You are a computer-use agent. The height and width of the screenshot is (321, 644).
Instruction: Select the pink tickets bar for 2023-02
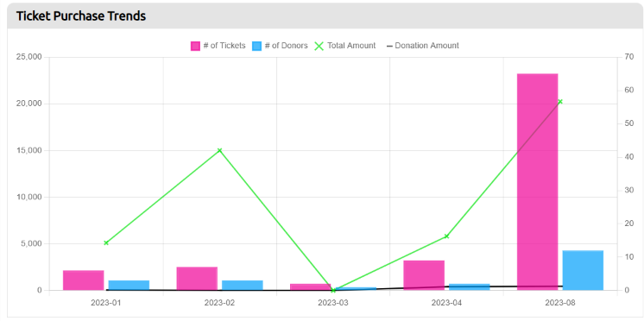click(x=197, y=279)
